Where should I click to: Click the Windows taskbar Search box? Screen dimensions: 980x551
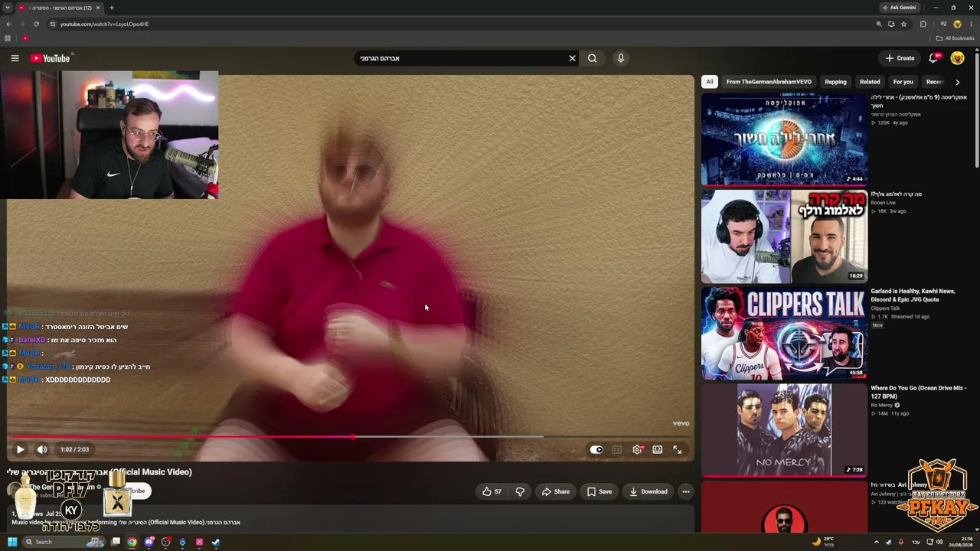coord(63,543)
